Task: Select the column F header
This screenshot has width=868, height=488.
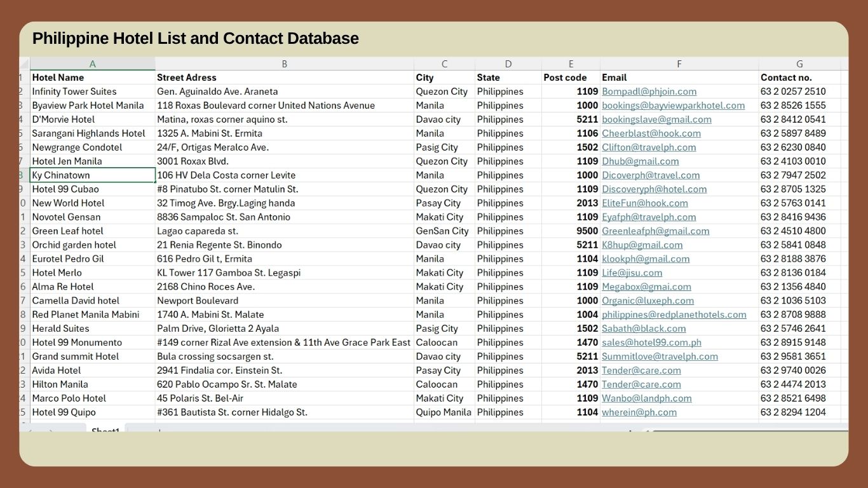Action: click(x=679, y=64)
